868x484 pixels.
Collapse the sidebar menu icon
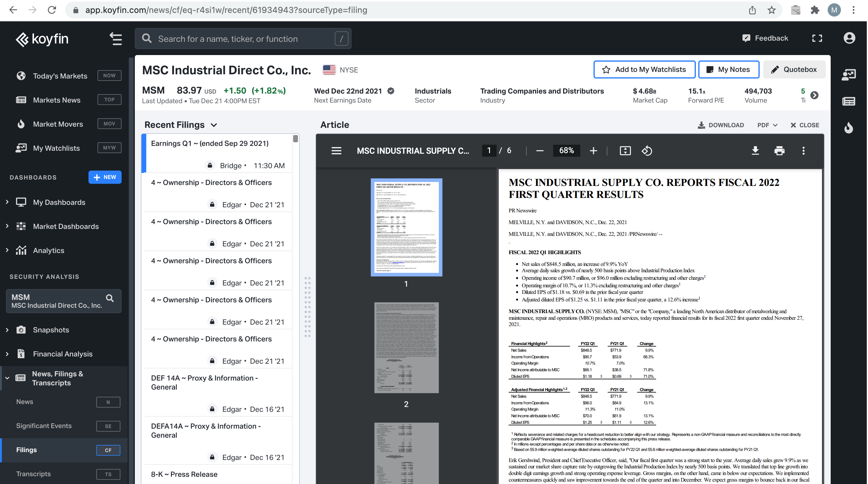pos(116,39)
